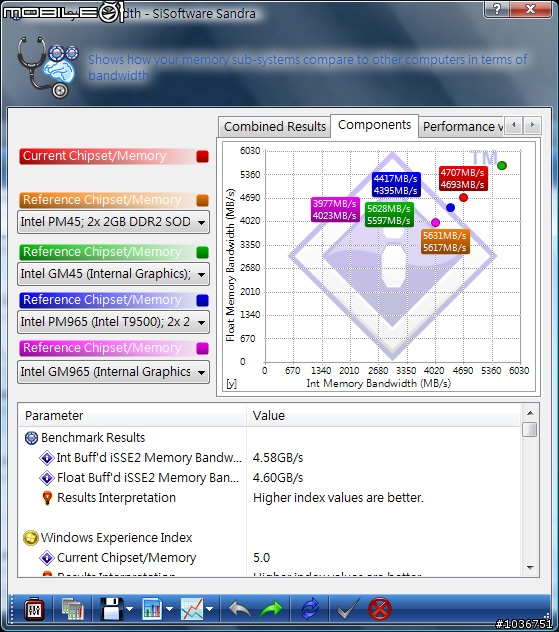
Task: Switch to the Combined Results tab
Action: click(x=275, y=127)
